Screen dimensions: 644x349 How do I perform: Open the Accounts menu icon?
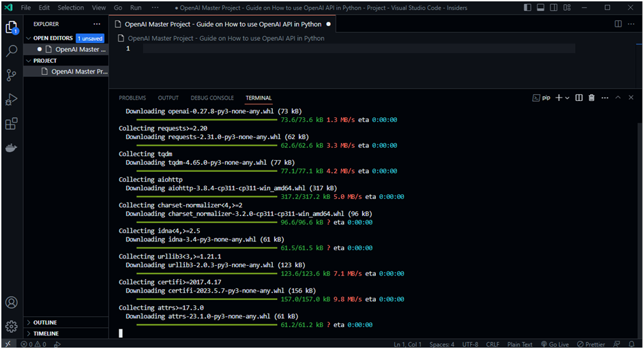click(x=12, y=303)
